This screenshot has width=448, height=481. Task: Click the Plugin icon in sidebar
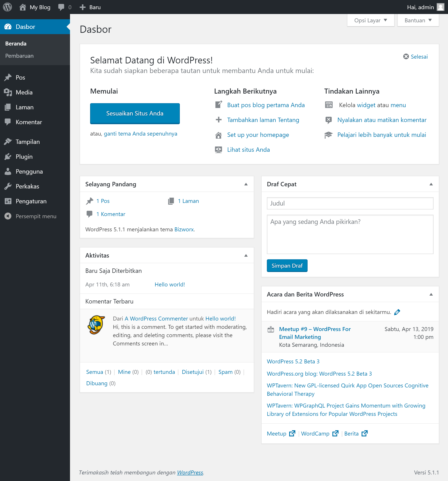tap(8, 157)
